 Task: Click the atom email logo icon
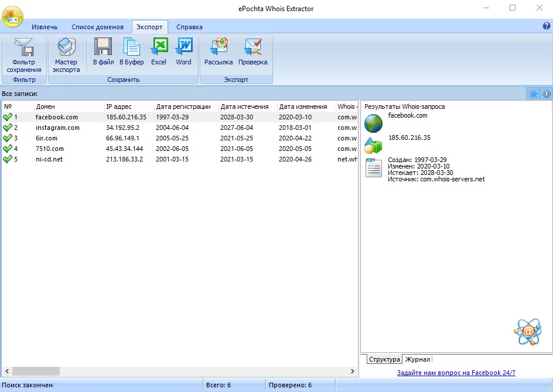pyautogui.click(x=528, y=331)
